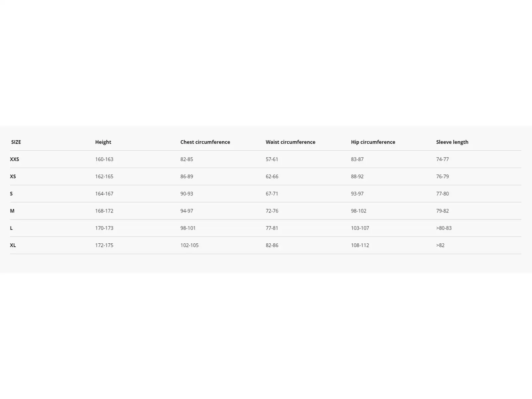Select the Hip circumference header

pyautogui.click(x=373, y=142)
